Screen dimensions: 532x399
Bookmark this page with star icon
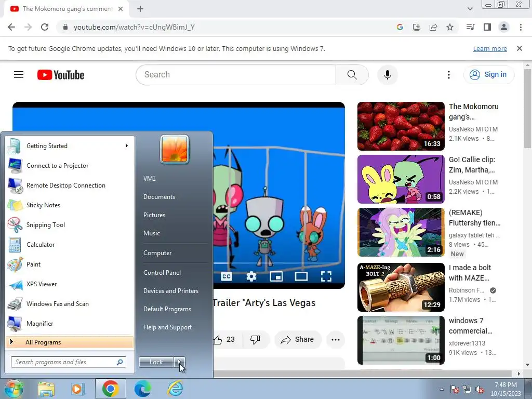(450, 27)
